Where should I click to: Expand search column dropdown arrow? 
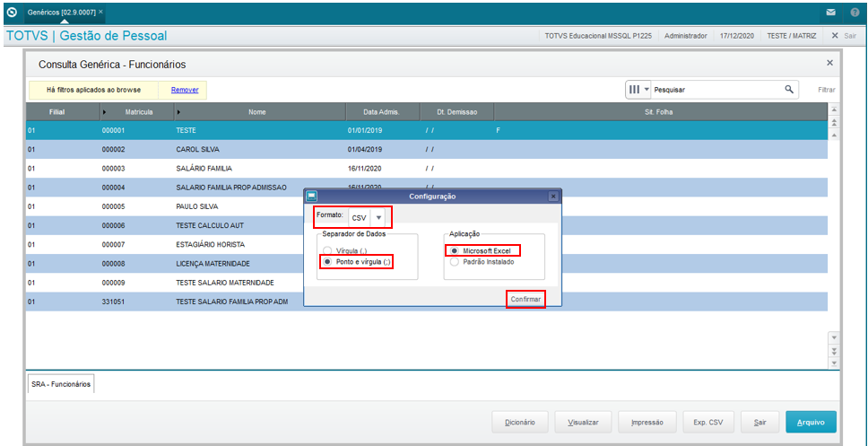[646, 89]
